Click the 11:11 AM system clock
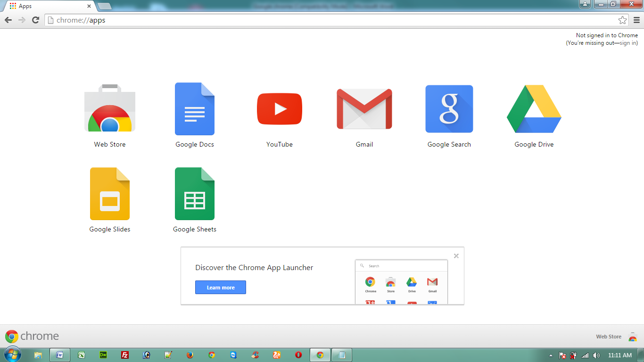The width and height of the screenshot is (644, 362). pyautogui.click(x=619, y=355)
